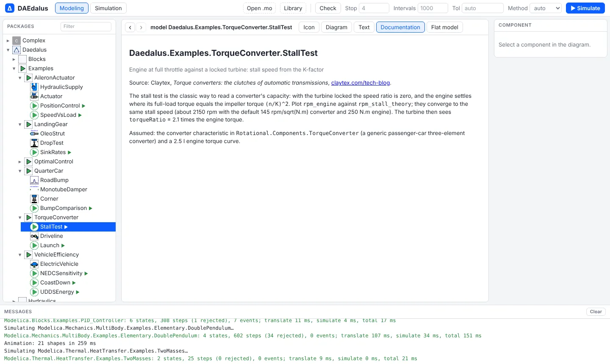
Task: Go back with the navigation arrow
Action: (130, 27)
